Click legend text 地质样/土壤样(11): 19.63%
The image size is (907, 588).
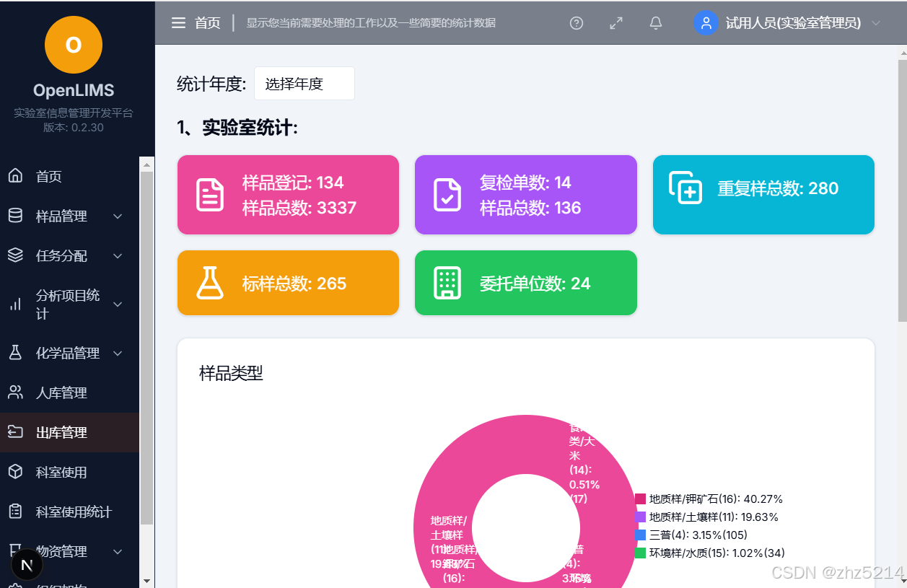(x=714, y=517)
